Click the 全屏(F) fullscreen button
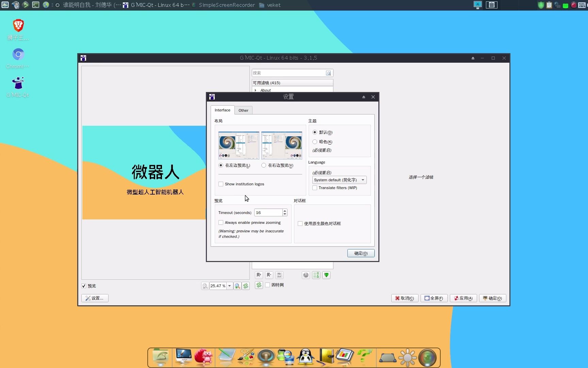Viewport: 588px width, 368px height. [434, 298]
